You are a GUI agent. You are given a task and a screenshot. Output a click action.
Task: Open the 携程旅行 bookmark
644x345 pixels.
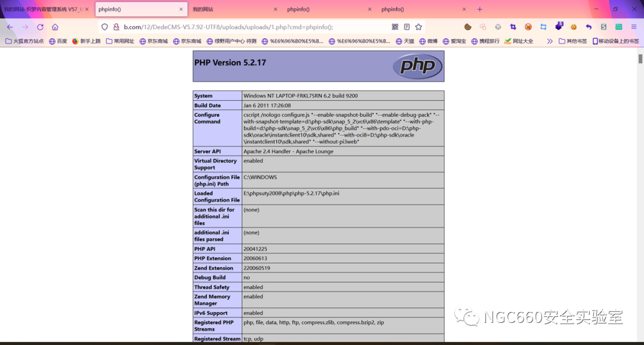(x=485, y=41)
